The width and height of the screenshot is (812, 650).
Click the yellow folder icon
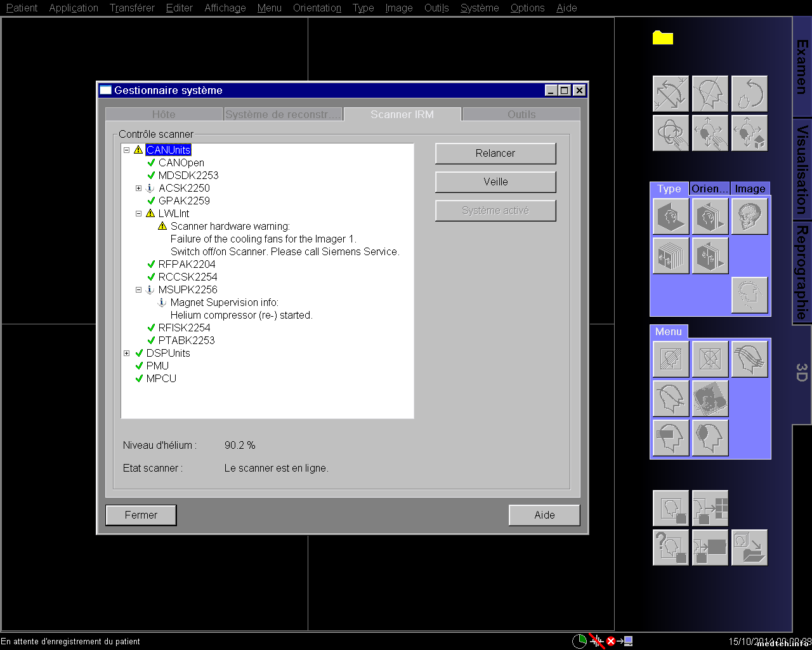(662, 38)
